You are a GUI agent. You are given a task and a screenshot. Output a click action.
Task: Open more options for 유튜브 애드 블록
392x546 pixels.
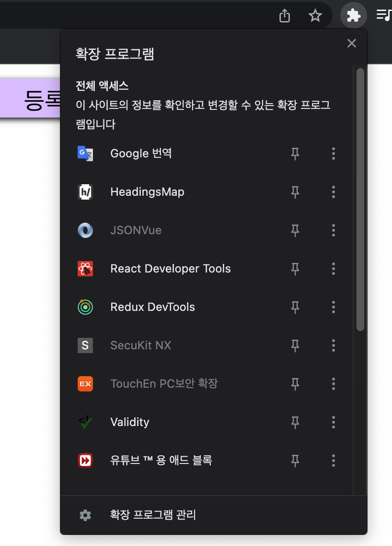pos(333,460)
